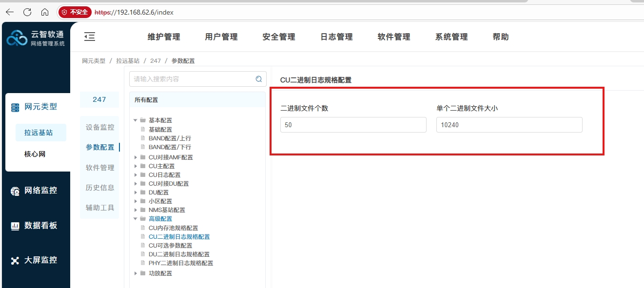This screenshot has height=288, width=644.
Task: Click the 拉远基站 breadcrumb link
Action: 128,61
